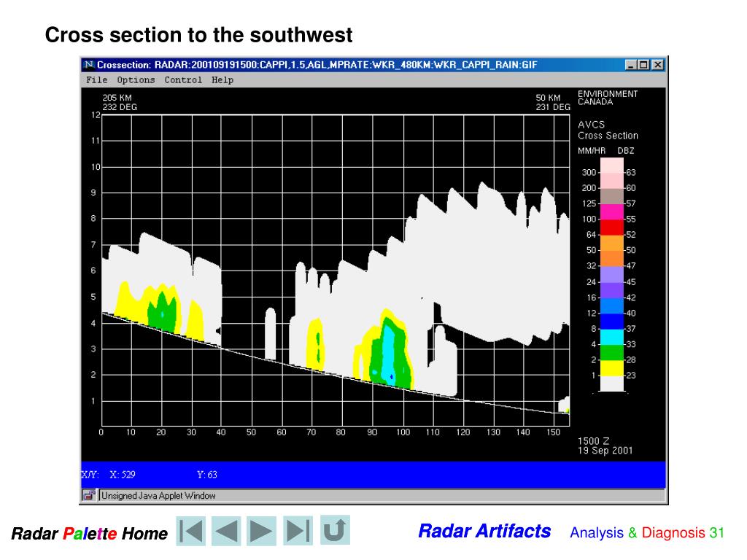This screenshot has width=747, height=560.
Task: Open the Options menu
Action: tap(136, 80)
